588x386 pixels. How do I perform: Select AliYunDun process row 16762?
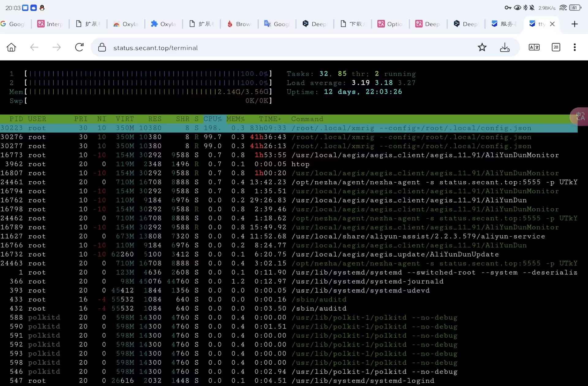coord(289,200)
